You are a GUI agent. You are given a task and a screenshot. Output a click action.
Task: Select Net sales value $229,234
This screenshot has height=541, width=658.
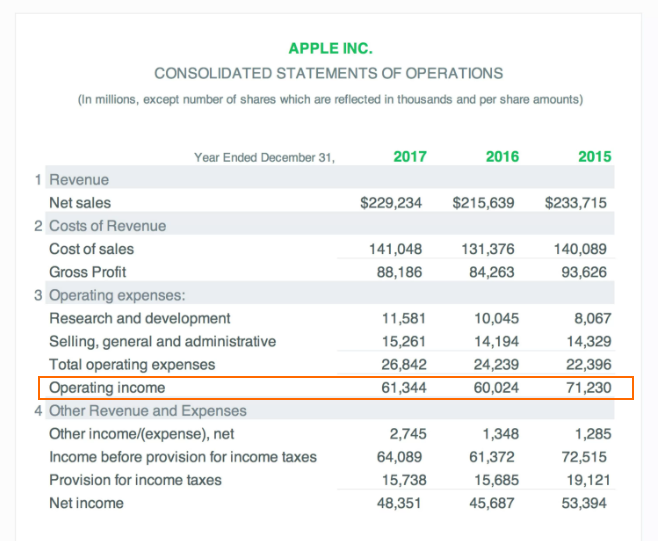[391, 203]
